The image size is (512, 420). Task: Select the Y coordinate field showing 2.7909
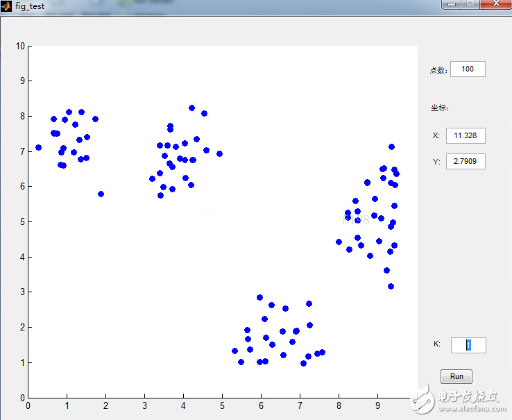click(465, 162)
